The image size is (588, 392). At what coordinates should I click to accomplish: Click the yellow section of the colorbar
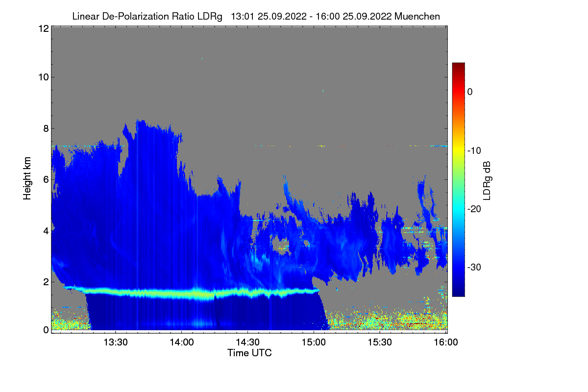click(458, 150)
